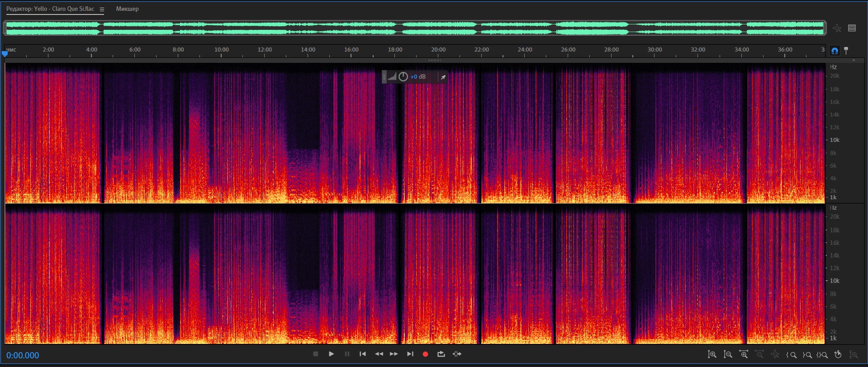
Task: Expand small arrow dropdown above Hz scale
Action: [854, 61]
